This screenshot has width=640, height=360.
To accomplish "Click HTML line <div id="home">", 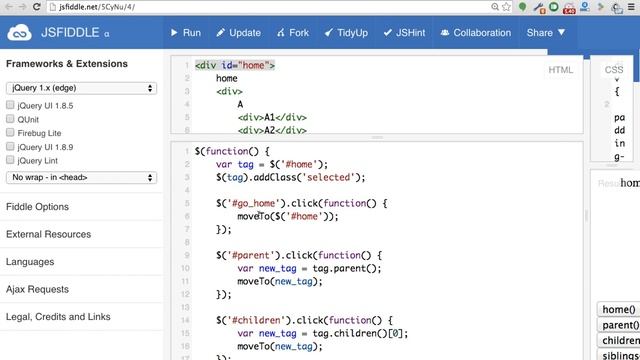I will point(235,65).
